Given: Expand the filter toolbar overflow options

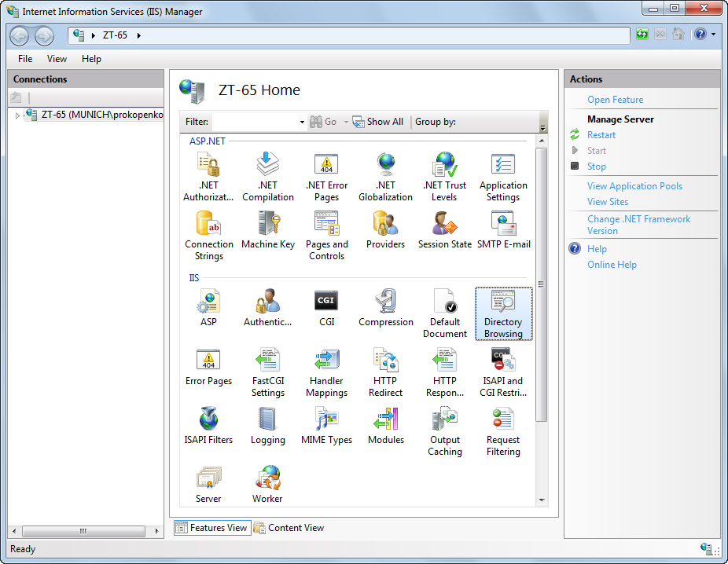Looking at the screenshot, I should (x=542, y=127).
